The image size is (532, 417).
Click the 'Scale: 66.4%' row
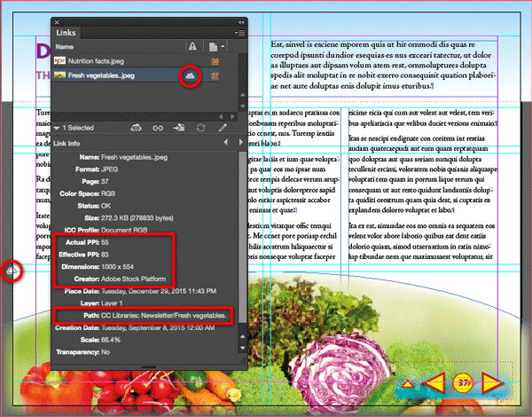click(x=100, y=340)
